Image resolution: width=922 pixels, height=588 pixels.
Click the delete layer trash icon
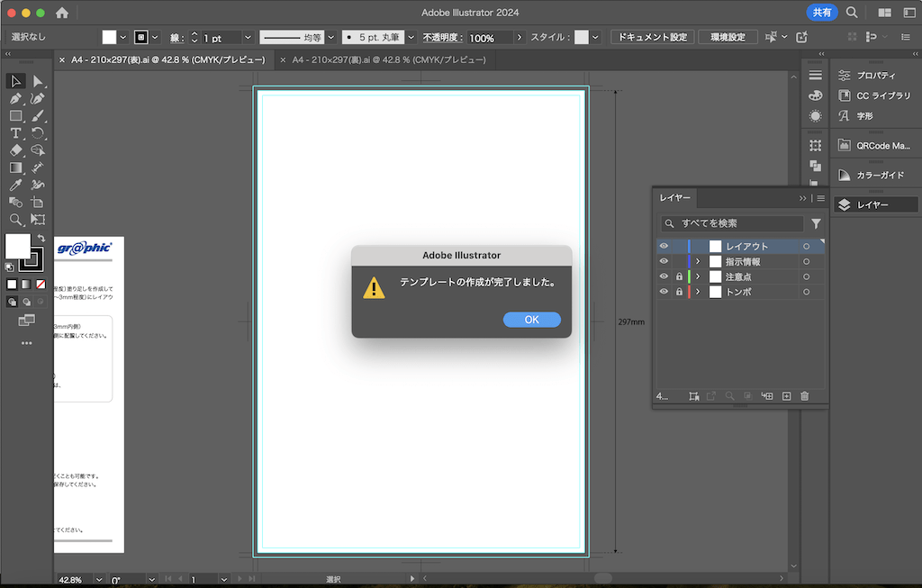pos(805,396)
